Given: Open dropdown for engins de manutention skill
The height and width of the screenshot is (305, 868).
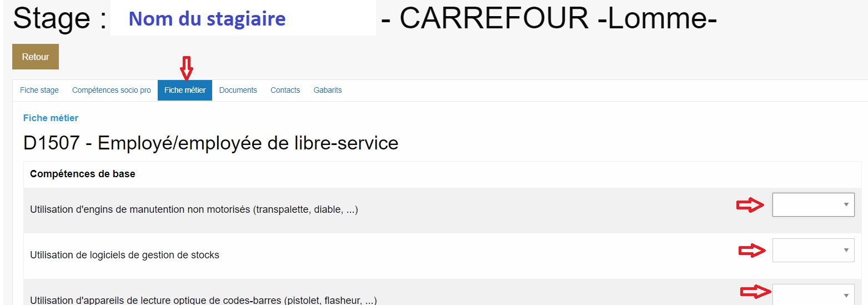Looking at the screenshot, I should 814,204.
